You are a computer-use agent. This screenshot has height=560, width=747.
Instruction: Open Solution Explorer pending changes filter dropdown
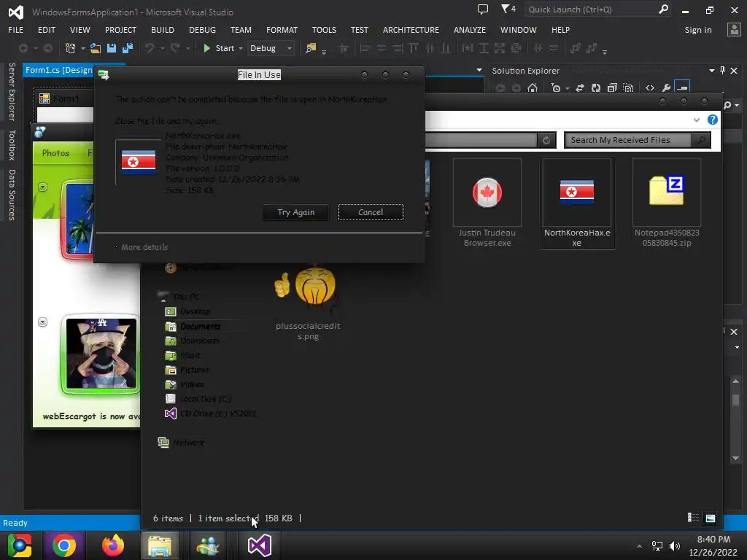tap(568, 88)
